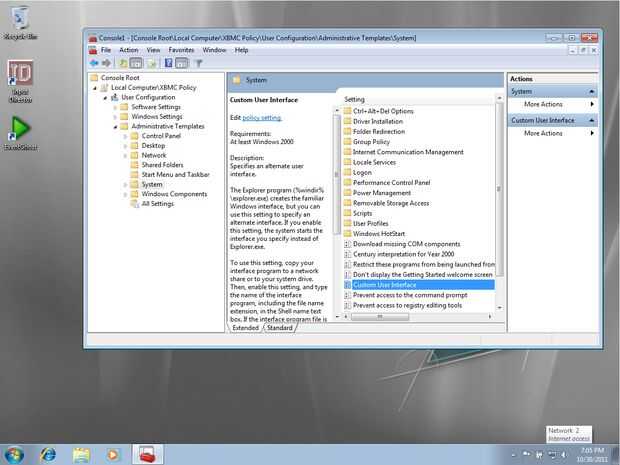
Task: Click the 'policy setting' edit link
Action: click(262, 118)
